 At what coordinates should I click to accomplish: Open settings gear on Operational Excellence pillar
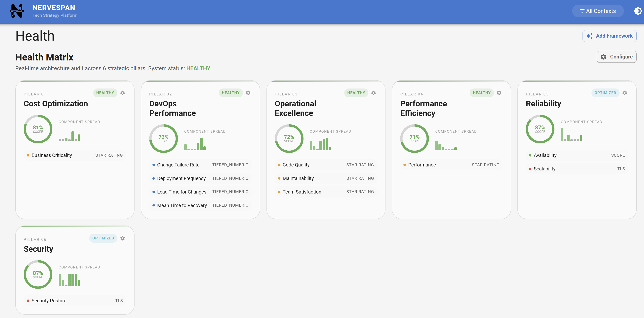pyautogui.click(x=374, y=93)
